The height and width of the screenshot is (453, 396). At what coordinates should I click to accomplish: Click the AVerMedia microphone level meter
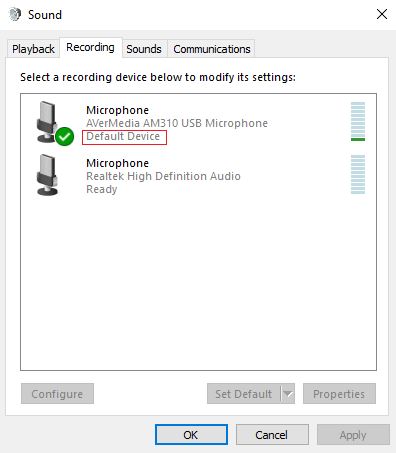358,121
